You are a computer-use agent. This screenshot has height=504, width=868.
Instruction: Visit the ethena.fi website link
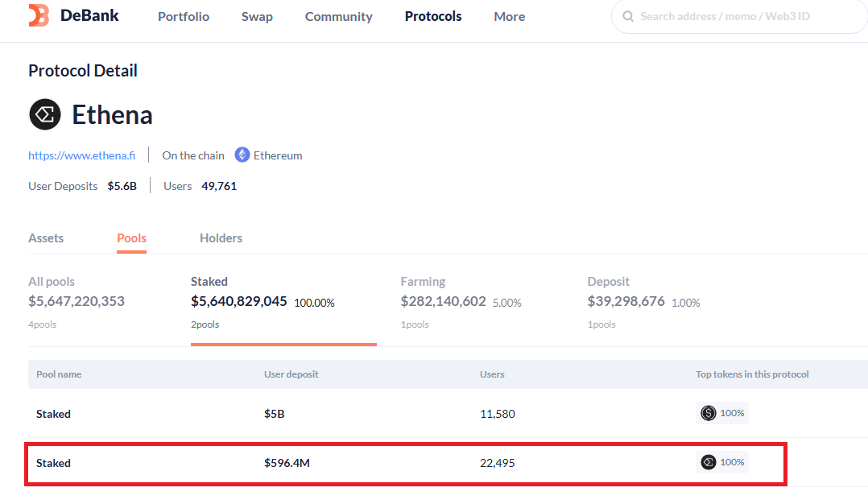pyautogui.click(x=81, y=155)
